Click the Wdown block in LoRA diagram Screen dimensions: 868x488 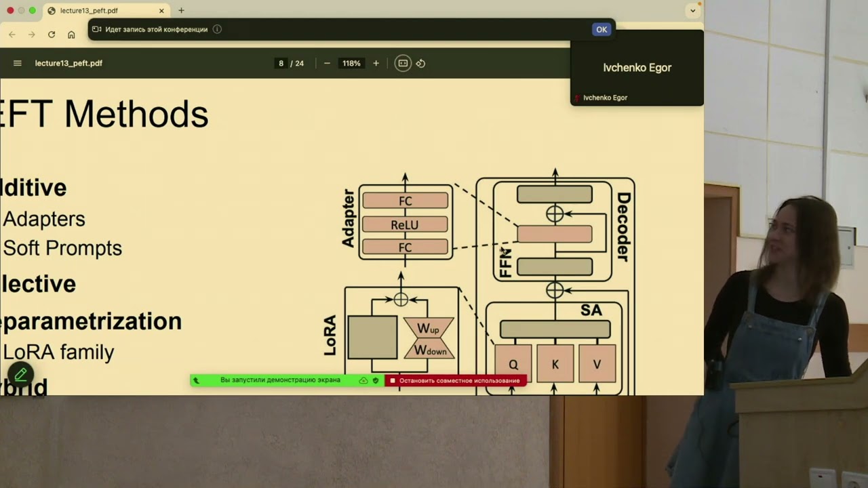pos(429,350)
